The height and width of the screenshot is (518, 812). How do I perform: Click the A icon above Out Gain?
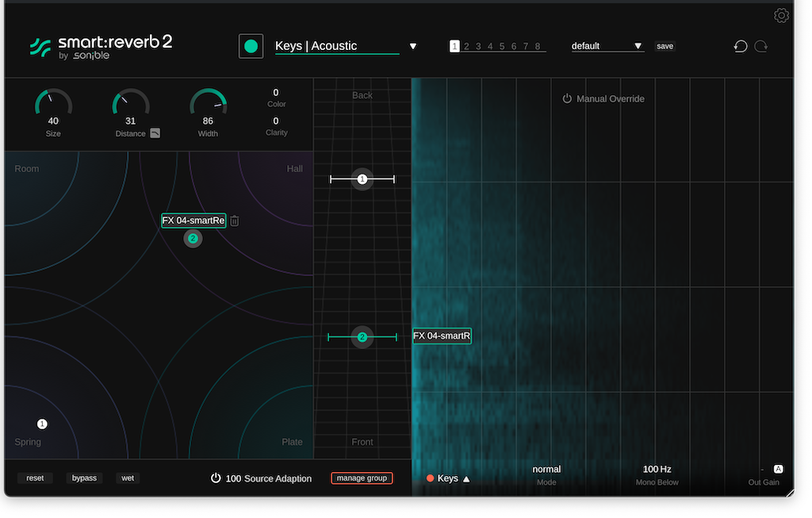click(x=779, y=469)
